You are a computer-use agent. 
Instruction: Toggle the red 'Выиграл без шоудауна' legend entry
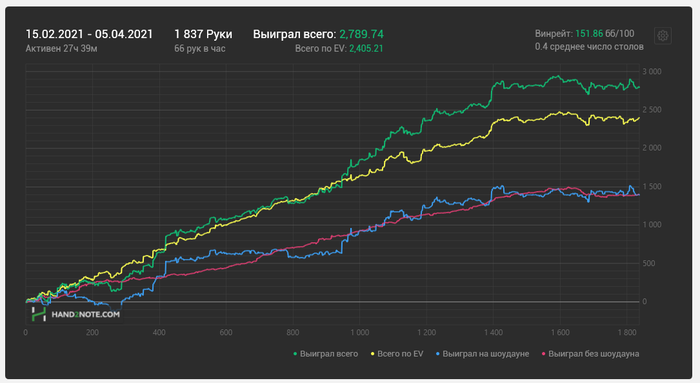coord(590,354)
